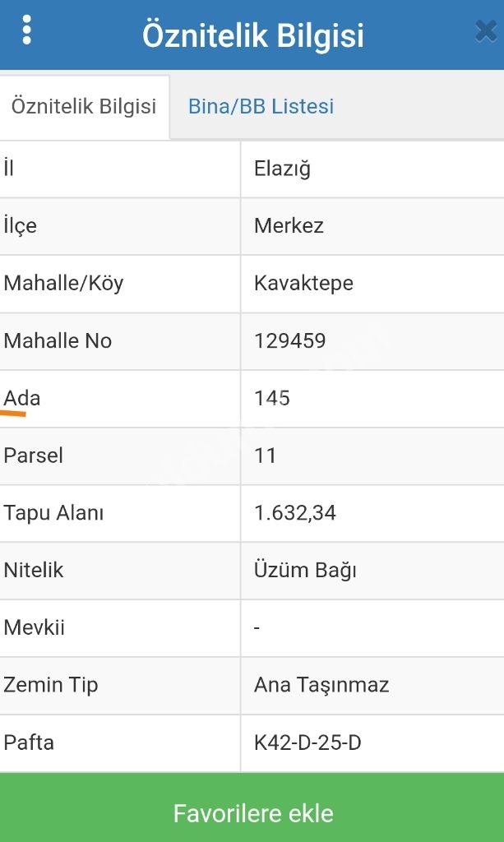The height and width of the screenshot is (842, 504).
Task: Click the Ana Taşınmaz value
Action: pyautogui.click(x=321, y=685)
